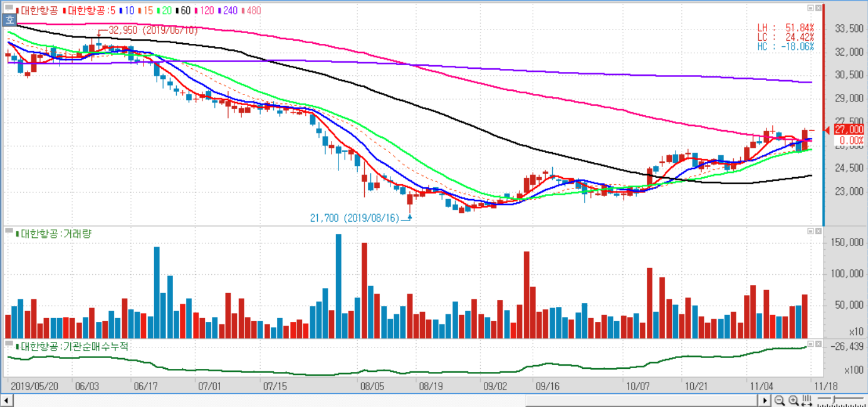Click the 50,000 volume axis label
The width and height of the screenshot is (868, 407).
pos(849,305)
